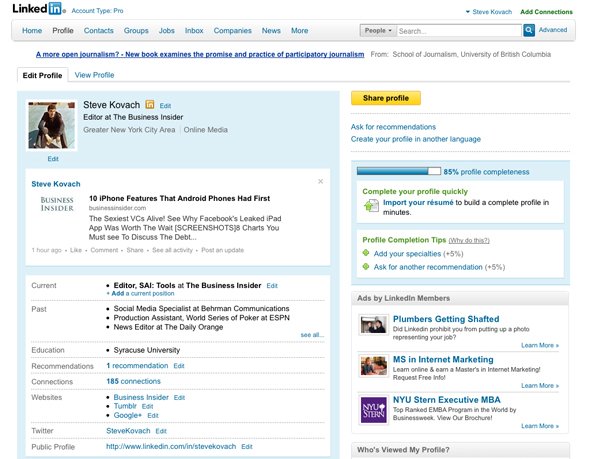Click Import your résumé link
The width and height of the screenshot is (590, 459).
[x=418, y=202]
